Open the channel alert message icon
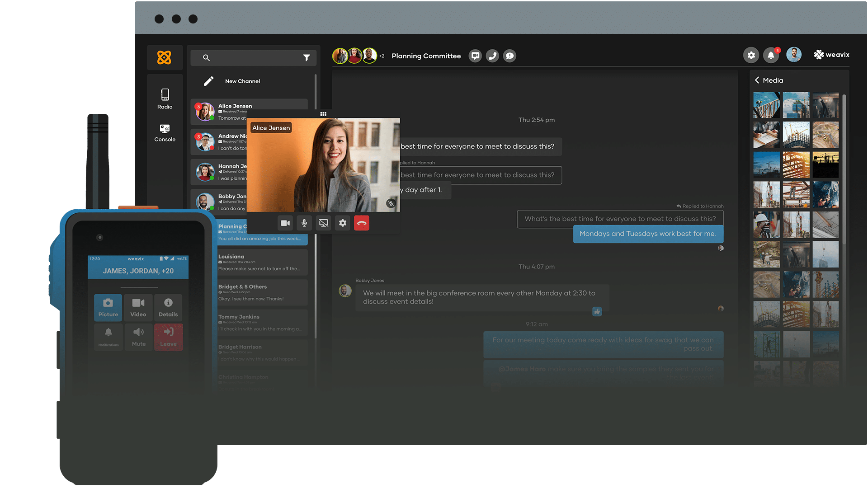This screenshot has height=488, width=868. [509, 56]
